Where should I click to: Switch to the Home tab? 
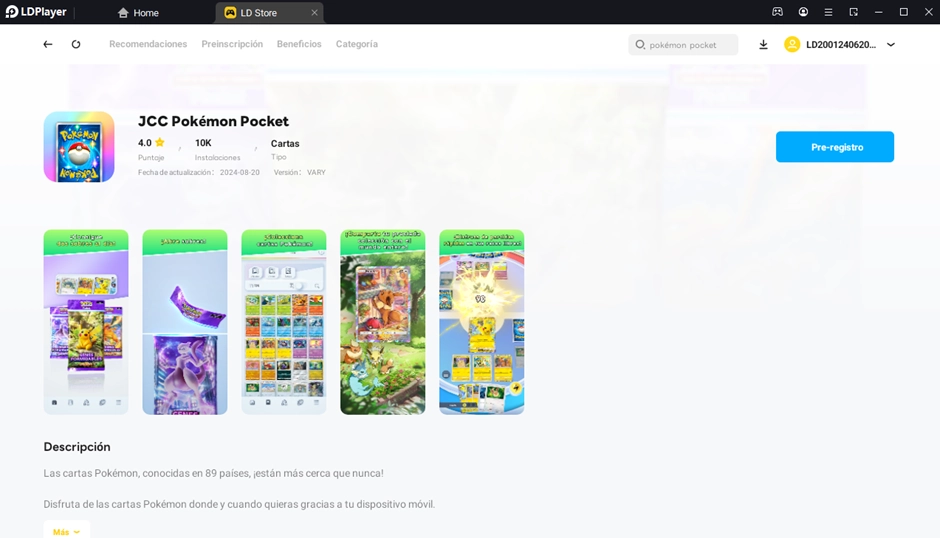coord(138,13)
